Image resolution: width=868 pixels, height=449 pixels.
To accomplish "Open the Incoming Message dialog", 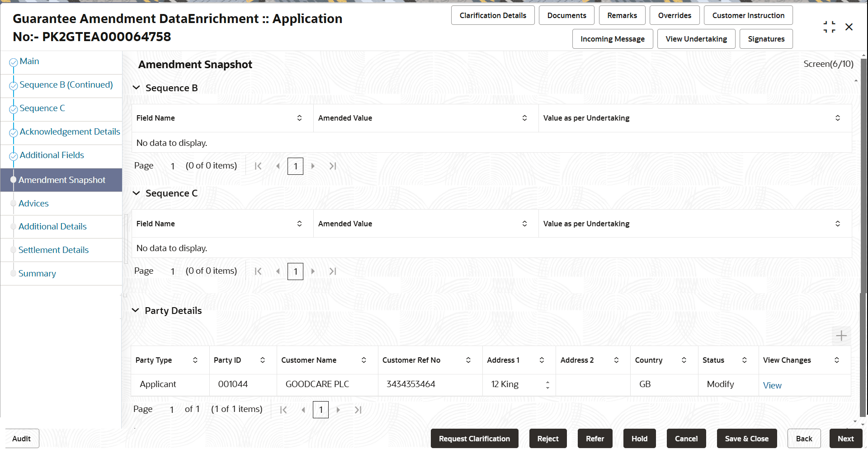I will click(x=612, y=39).
